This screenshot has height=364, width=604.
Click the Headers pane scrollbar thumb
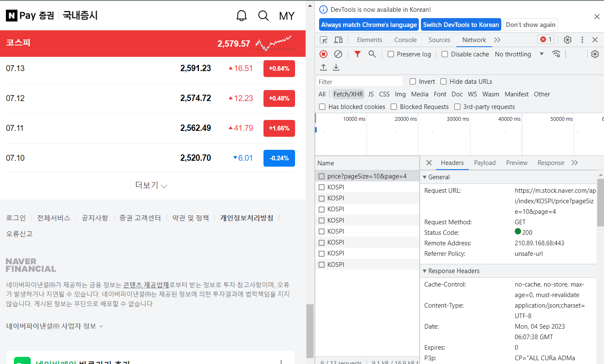coord(601,203)
